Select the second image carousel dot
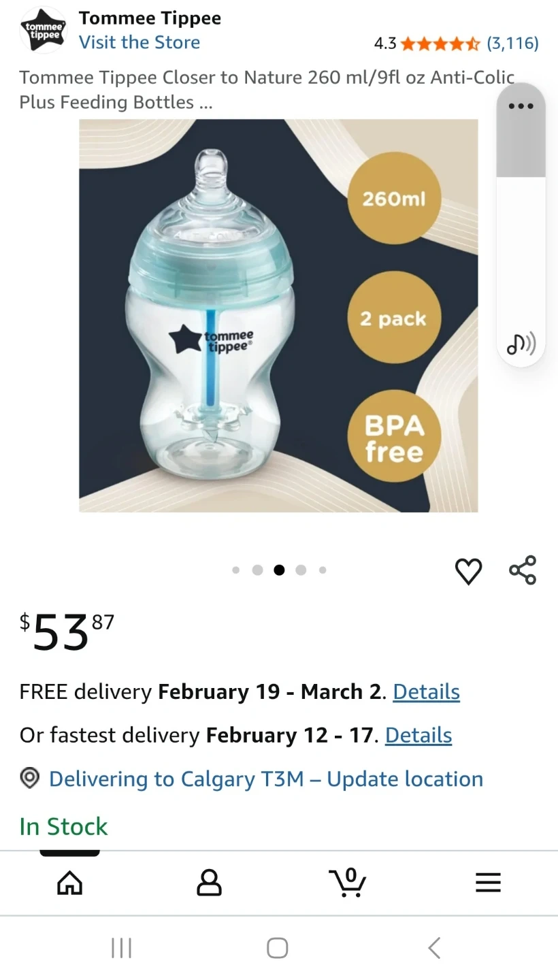Viewport: 558px width, 980px height. 257,570
